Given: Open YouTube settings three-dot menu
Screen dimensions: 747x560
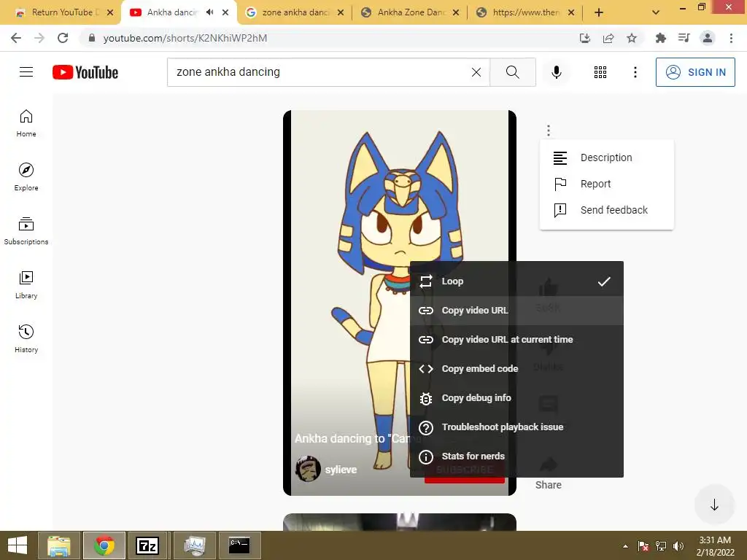Looking at the screenshot, I should 635,72.
